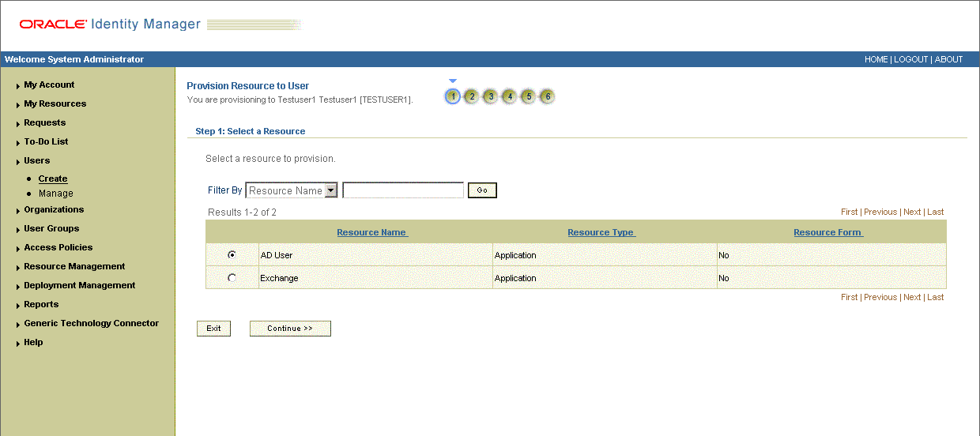Click the Continue >> button

coord(290,329)
